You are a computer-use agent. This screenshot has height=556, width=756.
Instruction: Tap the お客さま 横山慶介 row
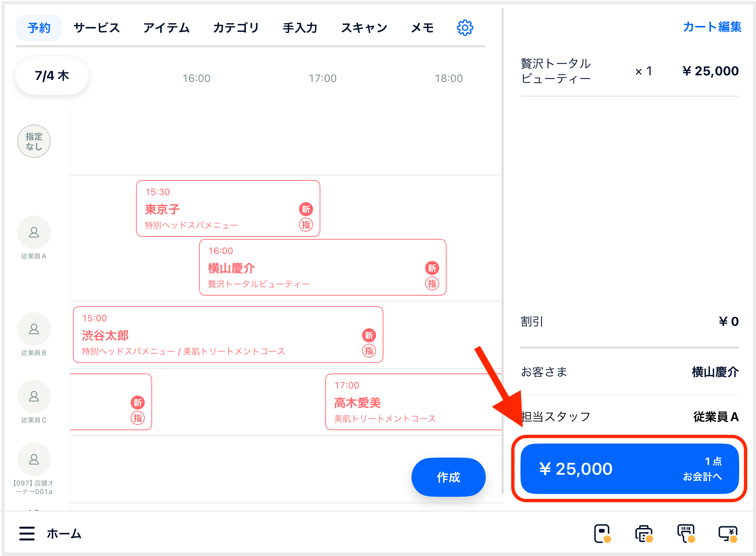pos(629,372)
